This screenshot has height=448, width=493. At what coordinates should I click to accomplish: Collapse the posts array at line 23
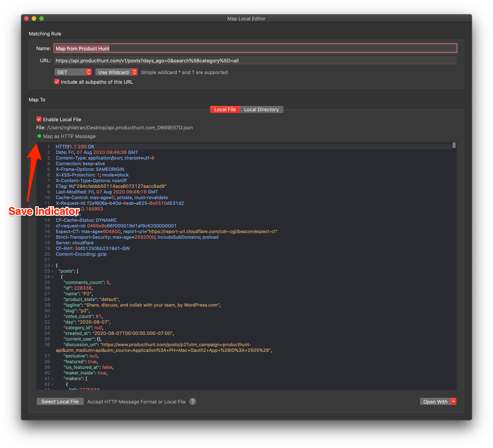point(53,271)
